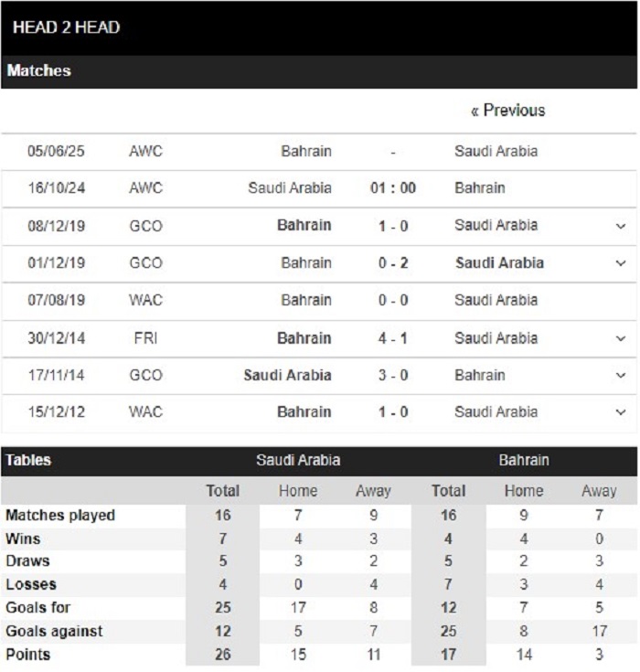Open Bahrain team link in 05/06/25 row

pos(306,151)
